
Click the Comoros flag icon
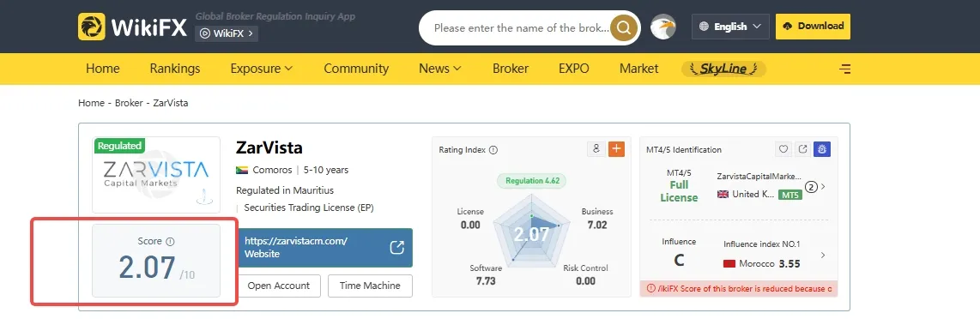[243, 170]
